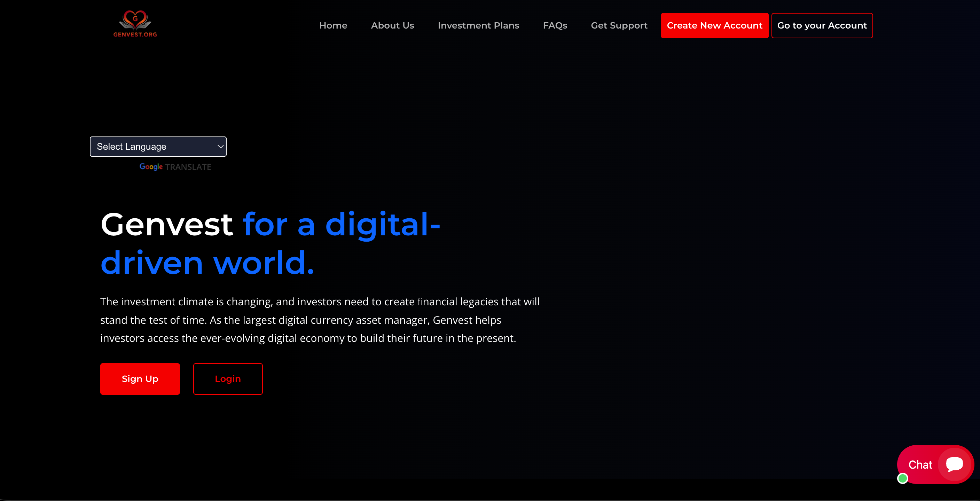
Task: Click the investment climate description paragraph
Action: [320, 320]
